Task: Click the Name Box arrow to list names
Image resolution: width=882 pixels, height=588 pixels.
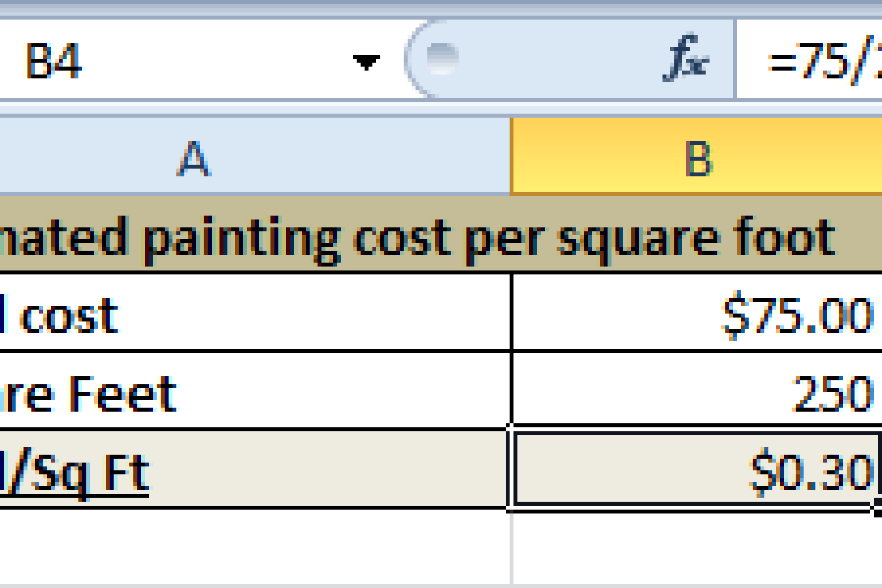Action: pos(366,62)
